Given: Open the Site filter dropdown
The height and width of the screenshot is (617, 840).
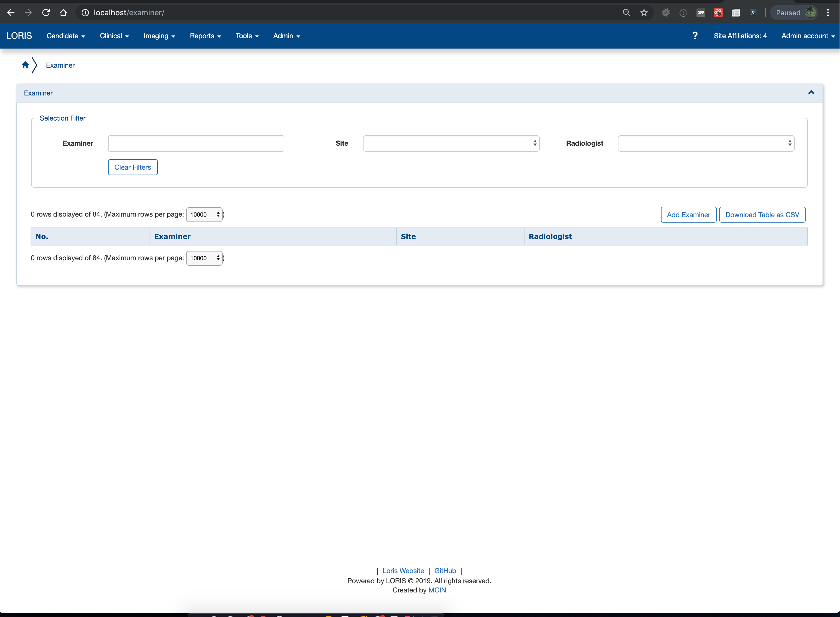Looking at the screenshot, I should click(x=451, y=143).
